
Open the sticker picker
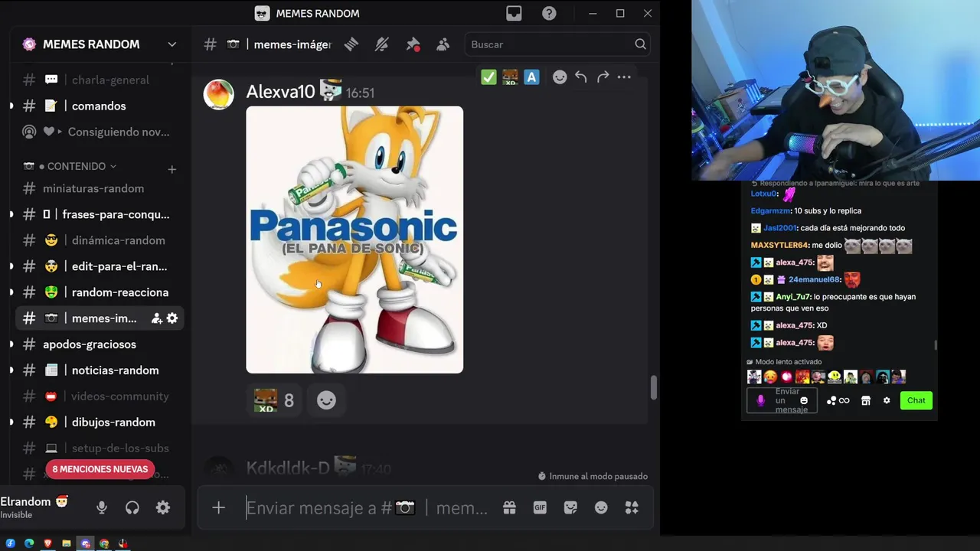coord(570,507)
